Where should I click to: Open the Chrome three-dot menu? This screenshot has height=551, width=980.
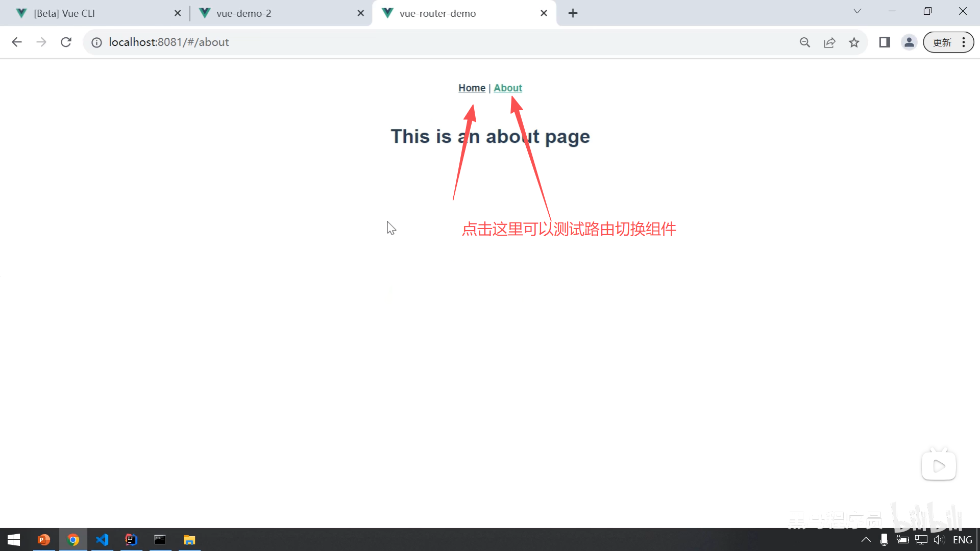coord(964,42)
